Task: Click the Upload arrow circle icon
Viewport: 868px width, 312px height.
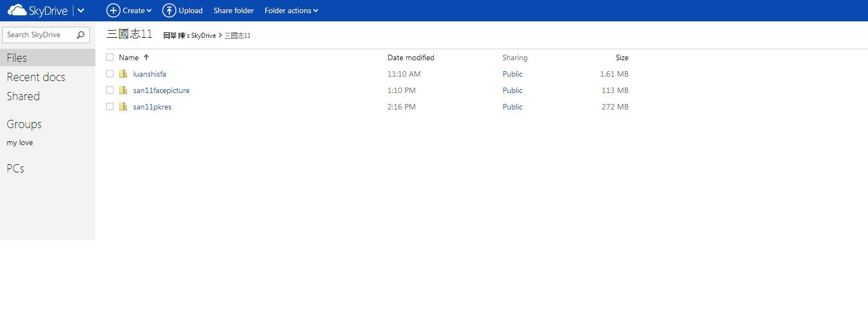Action: pyautogui.click(x=169, y=10)
